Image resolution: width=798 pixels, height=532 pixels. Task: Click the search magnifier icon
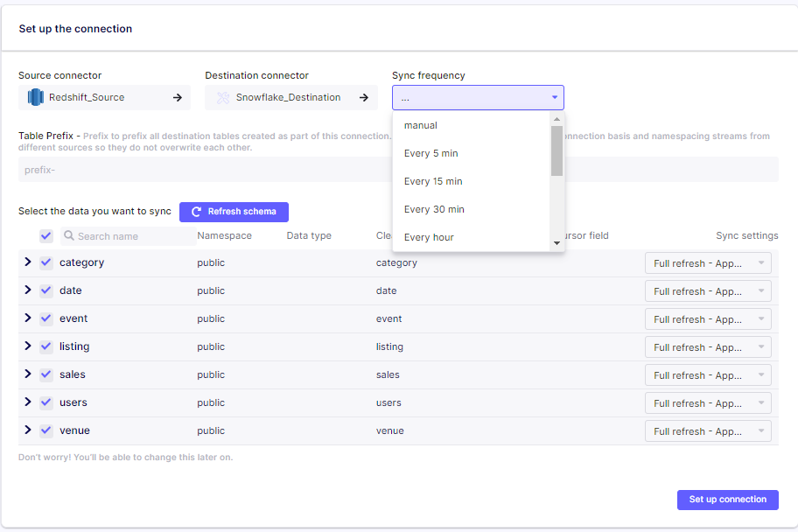(68, 236)
